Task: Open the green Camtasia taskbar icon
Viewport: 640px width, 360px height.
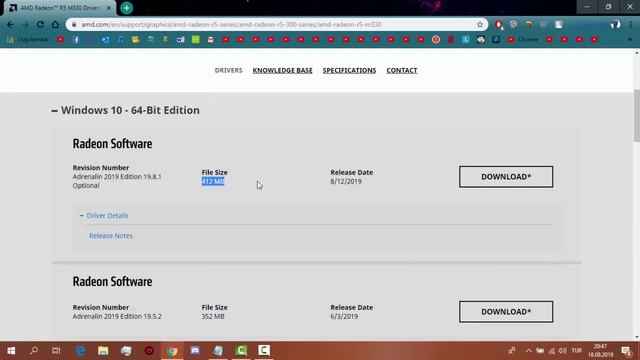Action: coord(241,351)
